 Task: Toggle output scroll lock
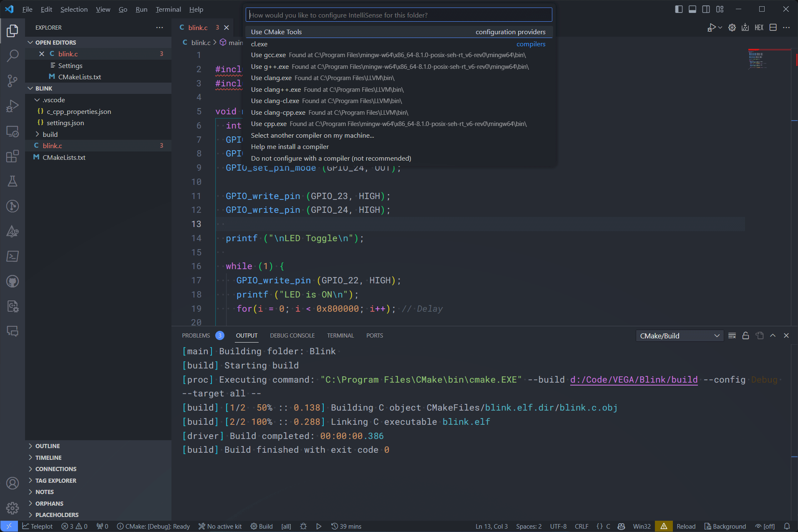[x=745, y=335]
